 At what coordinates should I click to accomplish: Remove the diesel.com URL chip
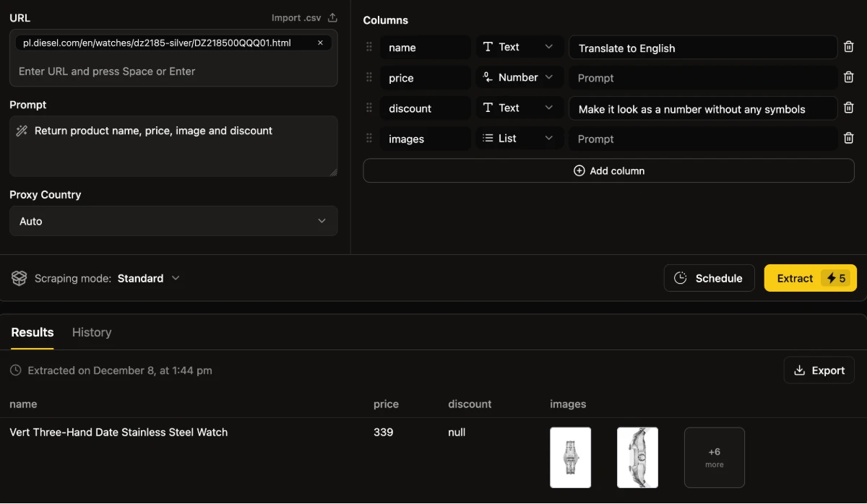click(x=320, y=43)
